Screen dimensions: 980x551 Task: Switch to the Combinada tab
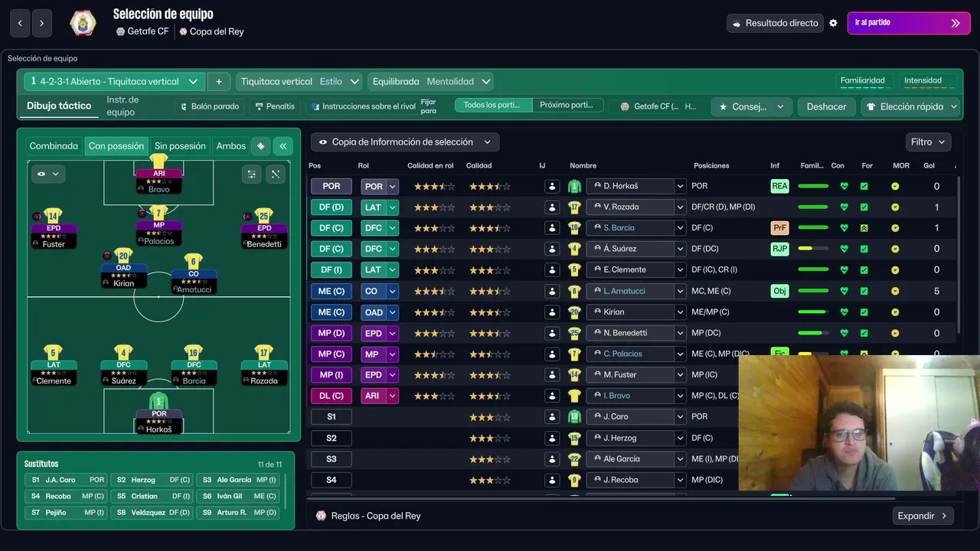click(54, 146)
